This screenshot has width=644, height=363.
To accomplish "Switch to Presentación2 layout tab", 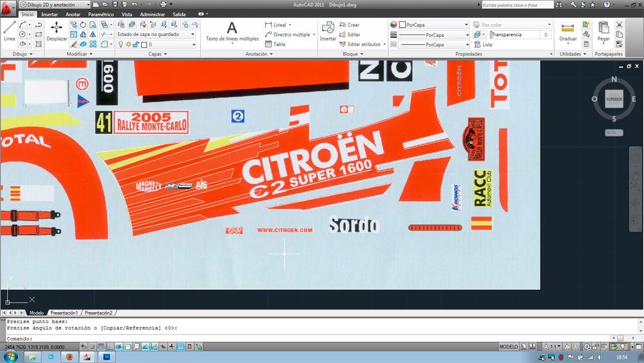I will (x=99, y=313).
